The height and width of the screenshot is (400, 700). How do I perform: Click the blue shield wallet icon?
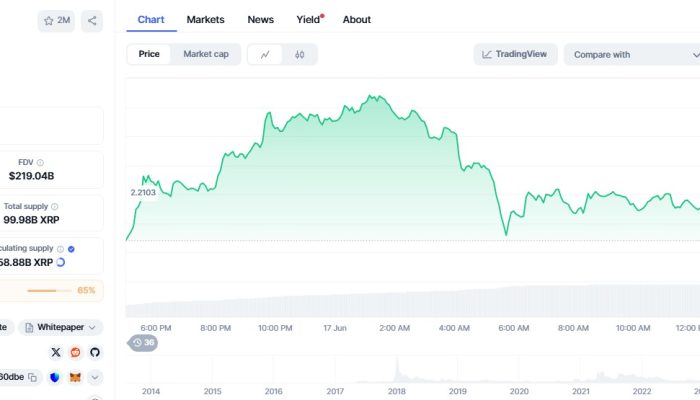click(54, 377)
